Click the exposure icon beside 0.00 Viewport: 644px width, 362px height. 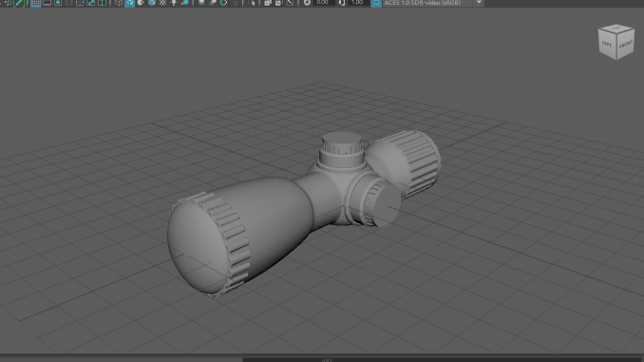(x=307, y=3)
